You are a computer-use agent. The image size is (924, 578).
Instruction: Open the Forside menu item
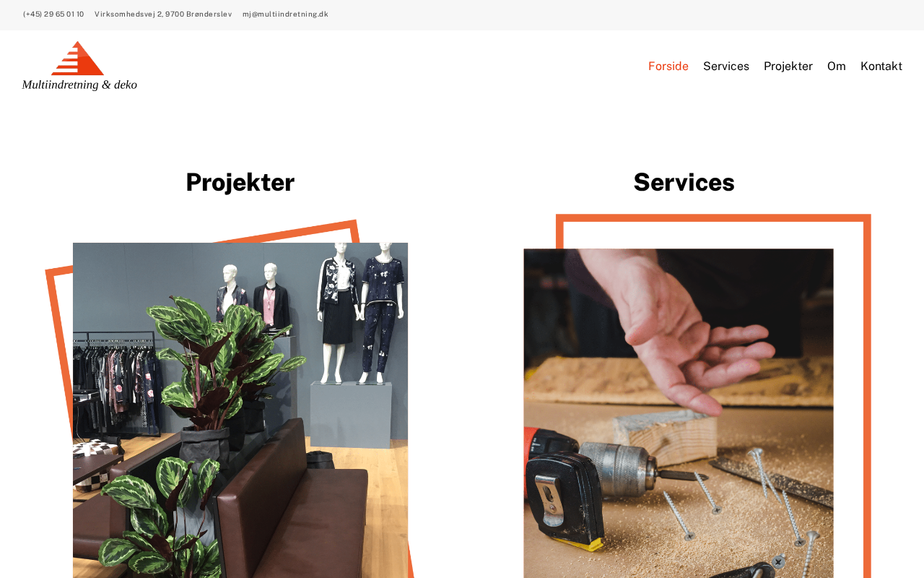coord(668,66)
